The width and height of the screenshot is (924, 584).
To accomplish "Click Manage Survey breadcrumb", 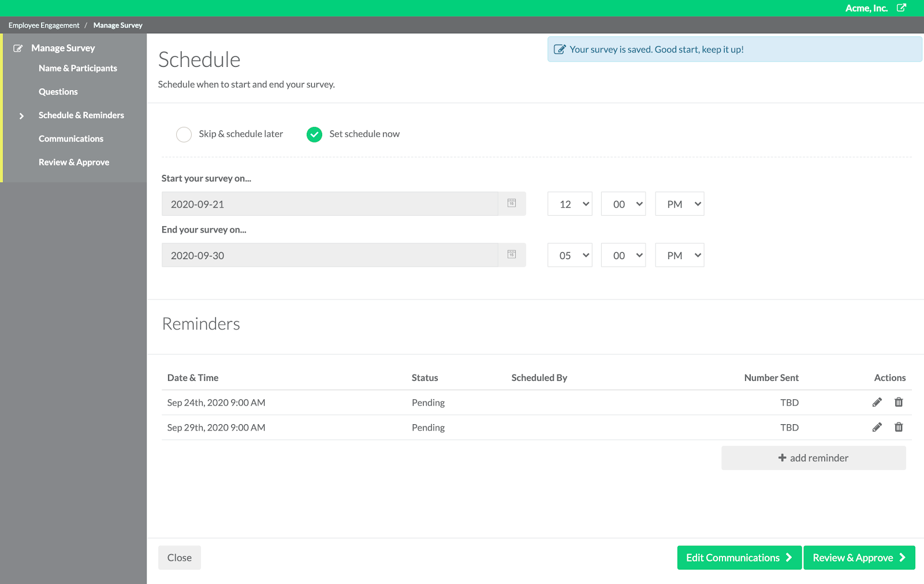I will pos(118,25).
